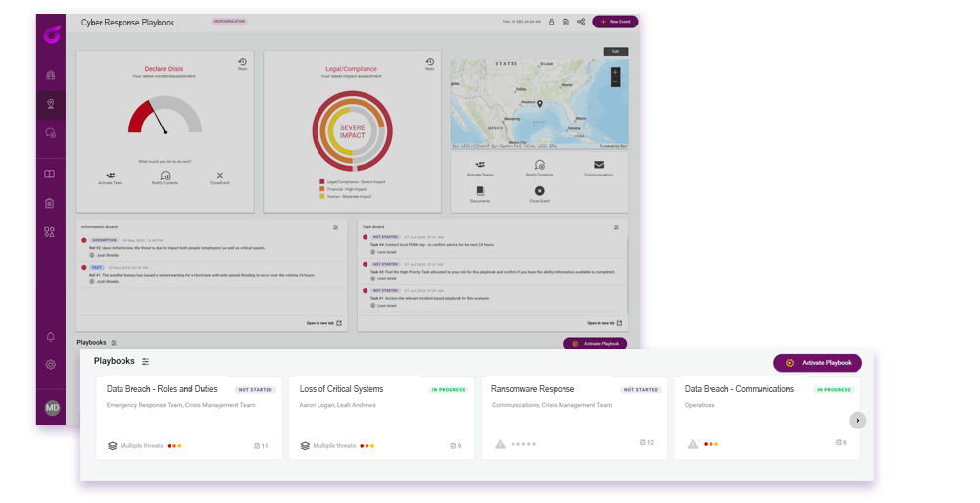The image size is (980, 503).
Task: Open Loss of Critical Systems playbook
Action: coord(382,418)
